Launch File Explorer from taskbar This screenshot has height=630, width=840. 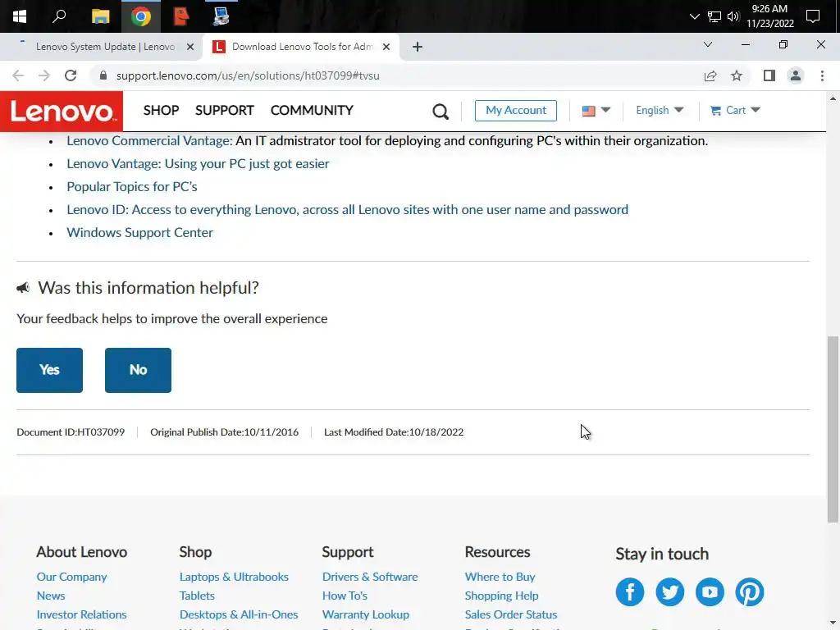pyautogui.click(x=100, y=16)
